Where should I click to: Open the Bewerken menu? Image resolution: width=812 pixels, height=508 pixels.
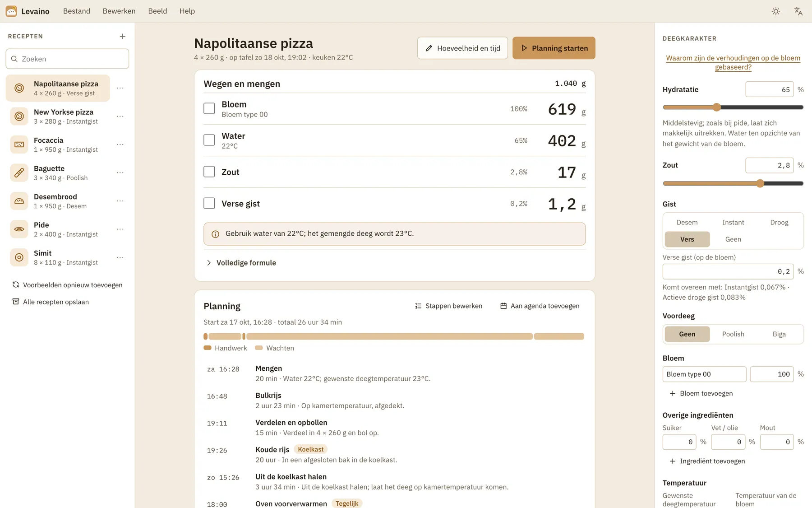[119, 11]
